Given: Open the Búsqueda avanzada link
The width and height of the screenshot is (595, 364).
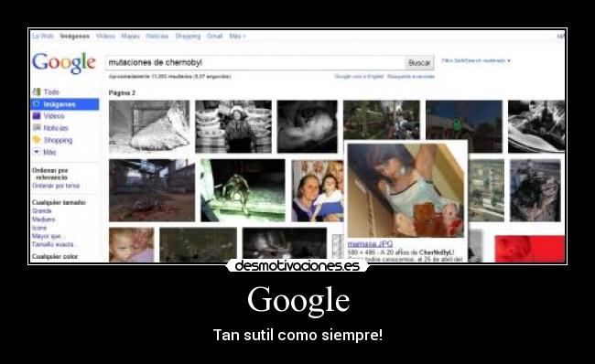Looking at the screenshot, I should (411, 77).
